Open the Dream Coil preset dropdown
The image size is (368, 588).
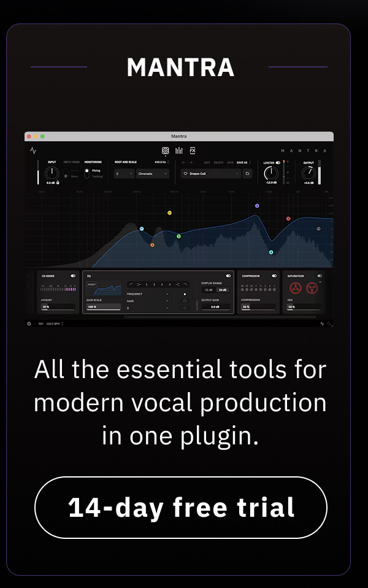(x=211, y=174)
